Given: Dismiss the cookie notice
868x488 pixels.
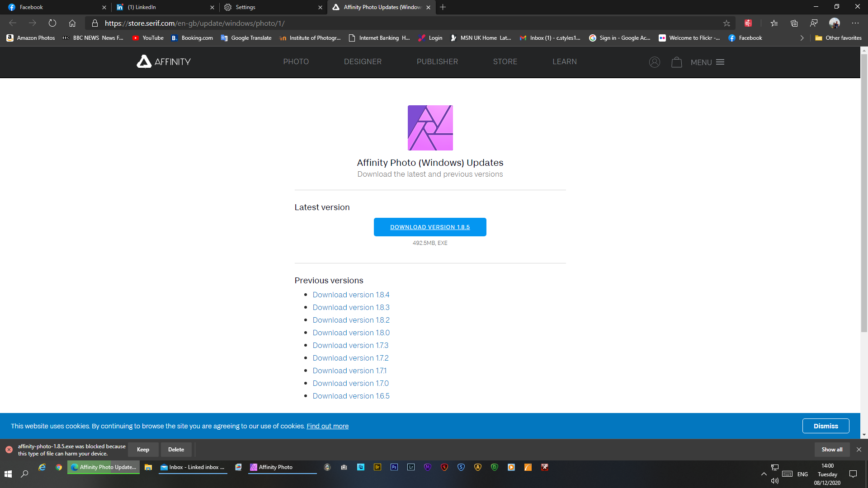Looking at the screenshot, I should (826, 426).
